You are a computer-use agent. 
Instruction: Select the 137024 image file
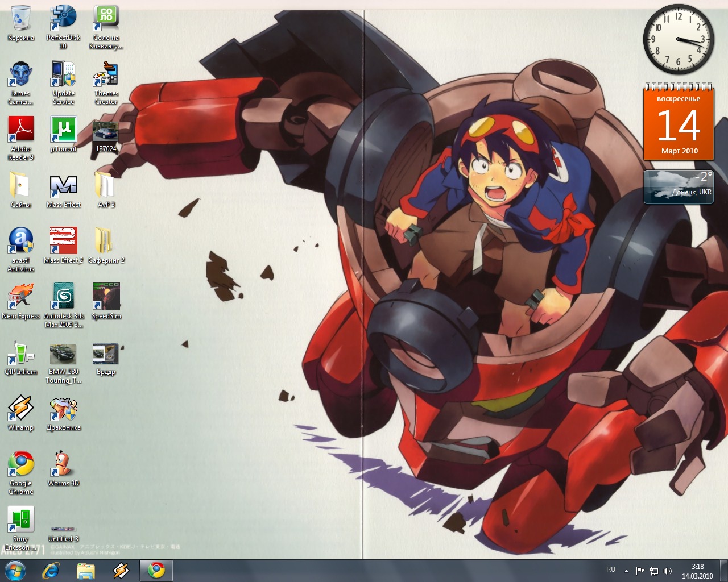coord(106,135)
